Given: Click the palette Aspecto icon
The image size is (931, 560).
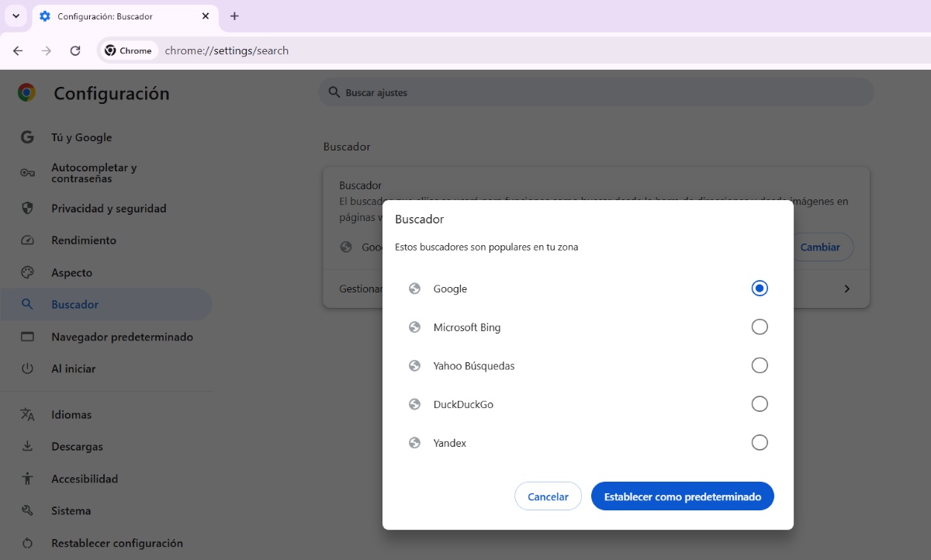Looking at the screenshot, I should pos(27,273).
